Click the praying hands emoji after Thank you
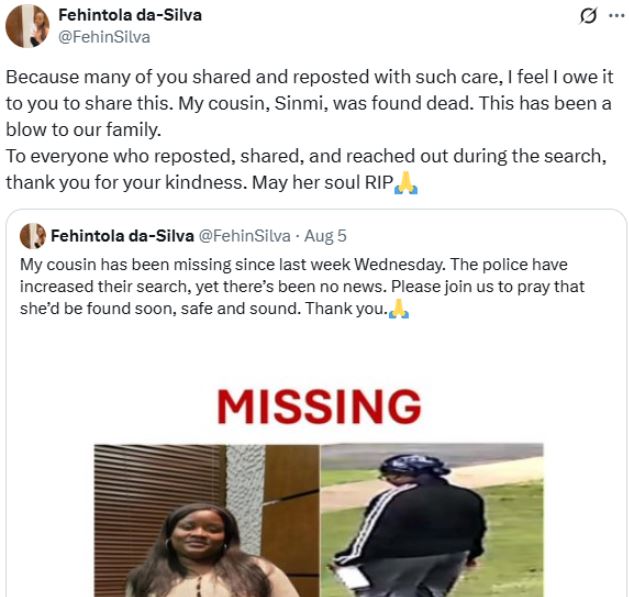 399,309
